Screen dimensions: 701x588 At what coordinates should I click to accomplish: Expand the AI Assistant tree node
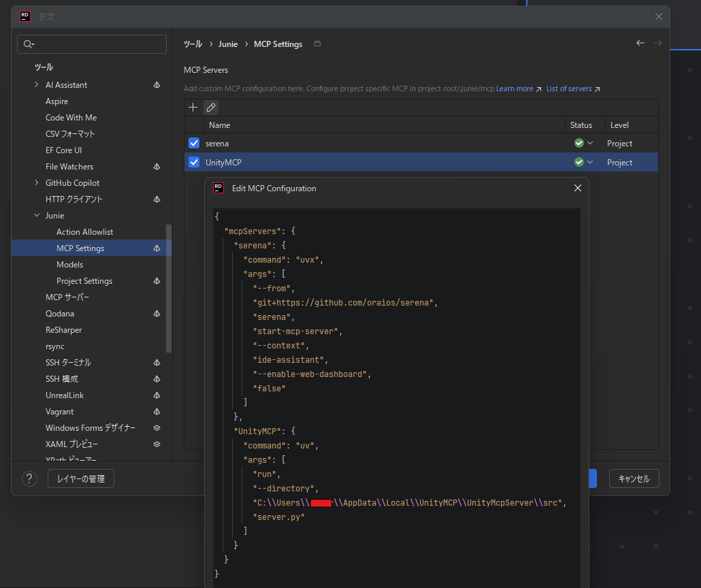tap(37, 85)
